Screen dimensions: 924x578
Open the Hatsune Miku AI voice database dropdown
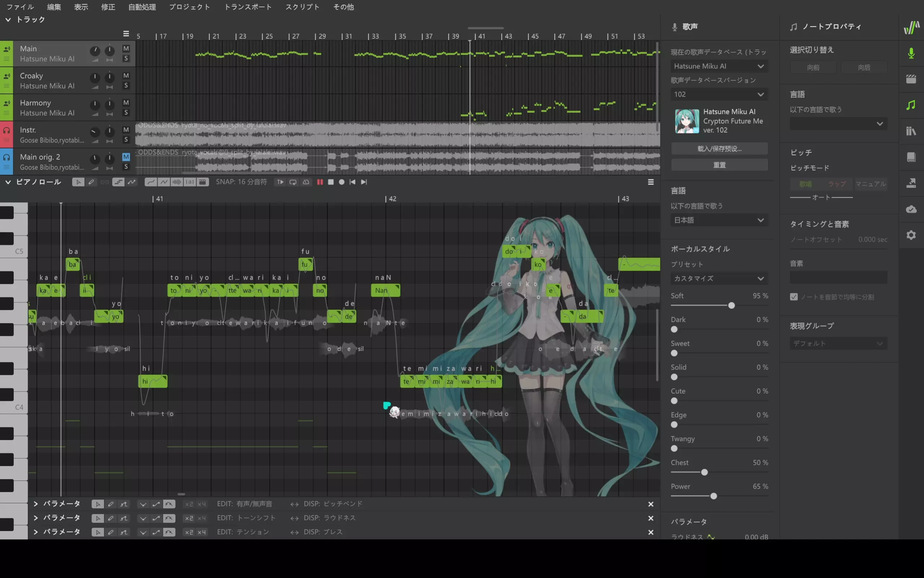click(719, 66)
